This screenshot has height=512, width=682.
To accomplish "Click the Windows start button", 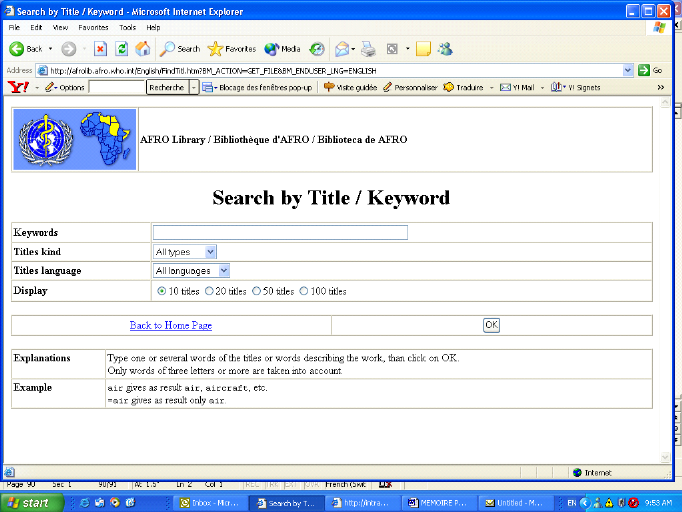I will 31,503.
